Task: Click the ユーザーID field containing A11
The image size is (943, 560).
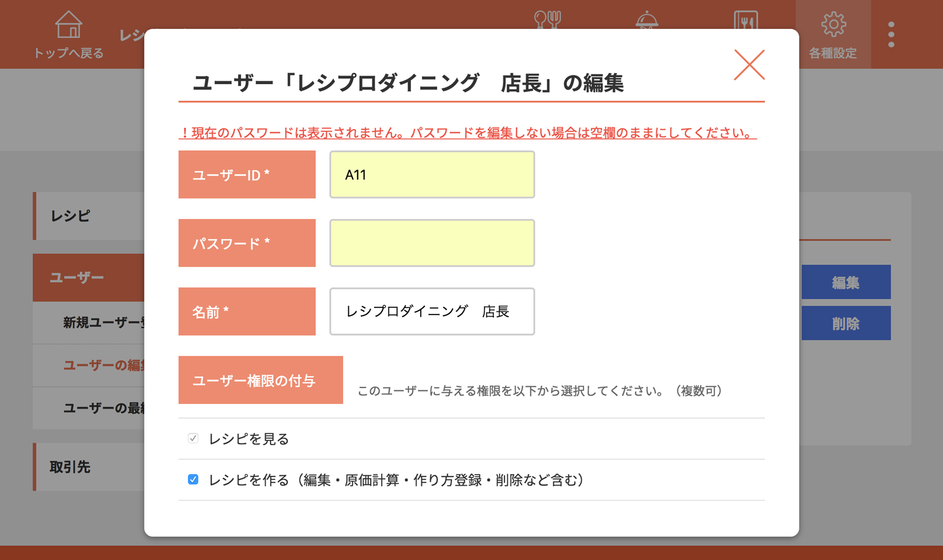Action: tap(432, 175)
